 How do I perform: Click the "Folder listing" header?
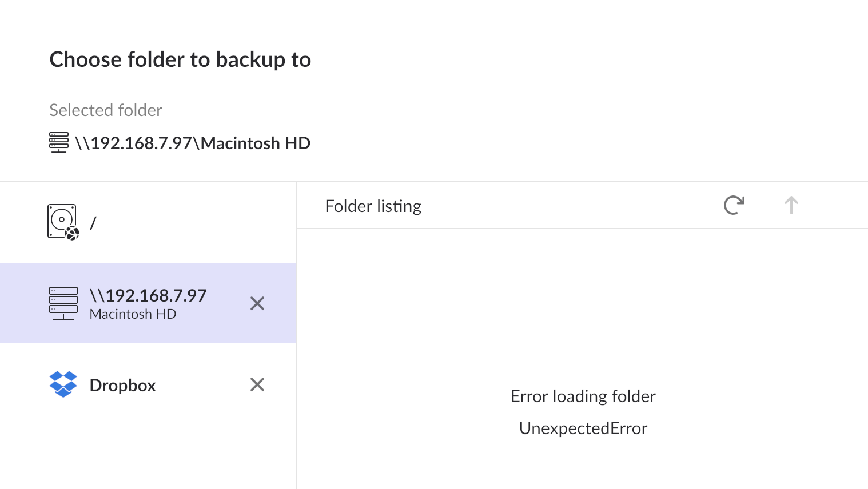[x=373, y=206]
